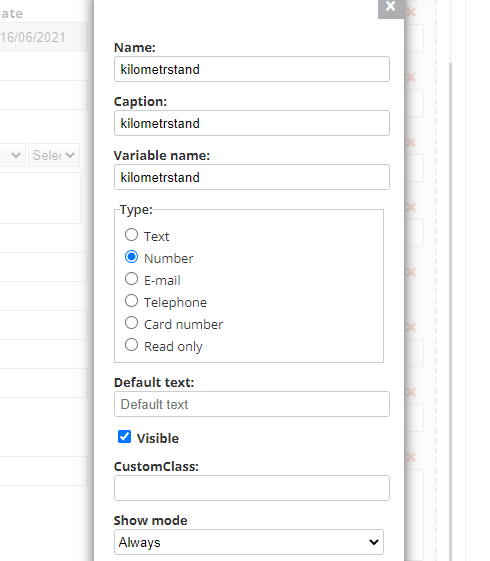Image resolution: width=490 pixels, height=561 pixels.
Task: Select the Number type option
Action: (131, 257)
